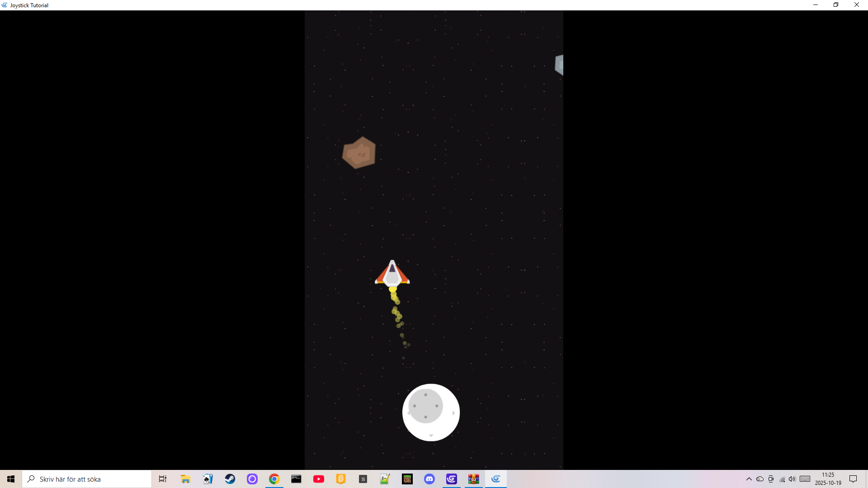
Task: Open the volume control in tray
Action: [792, 479]
